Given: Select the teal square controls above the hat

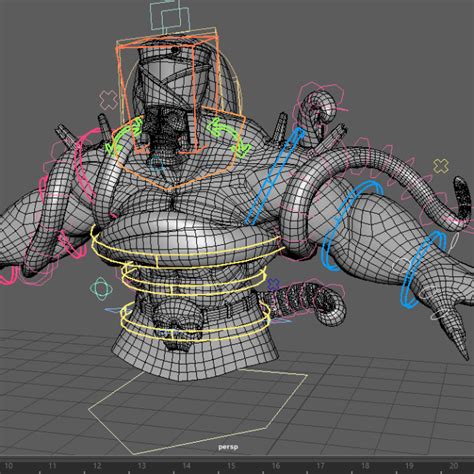Looking at the screenshot, I should coord(171,16).
